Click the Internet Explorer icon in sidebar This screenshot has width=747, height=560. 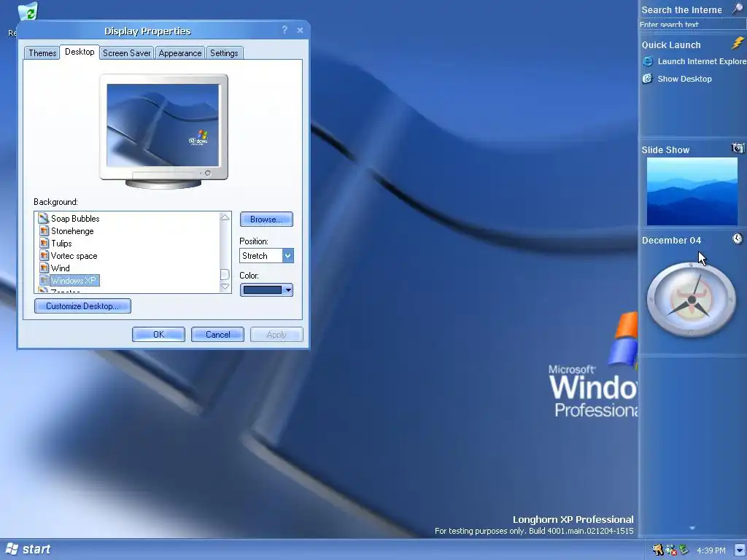click(x=648, y=61)
